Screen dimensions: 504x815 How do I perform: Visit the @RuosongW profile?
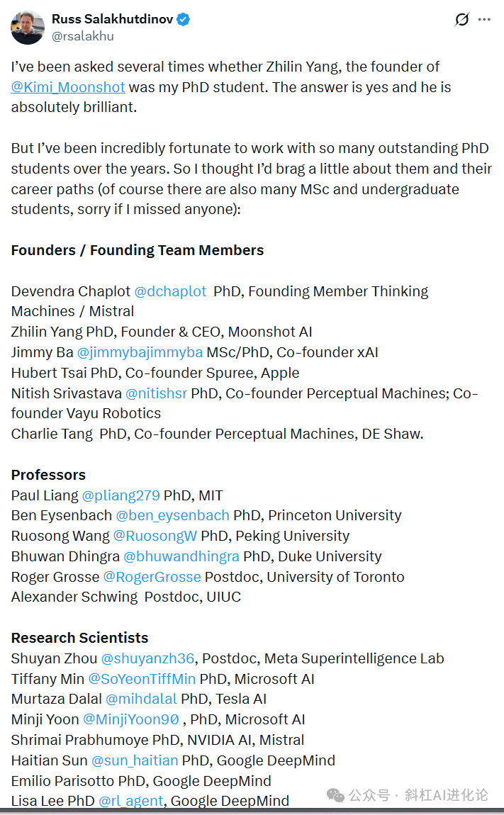155,536
